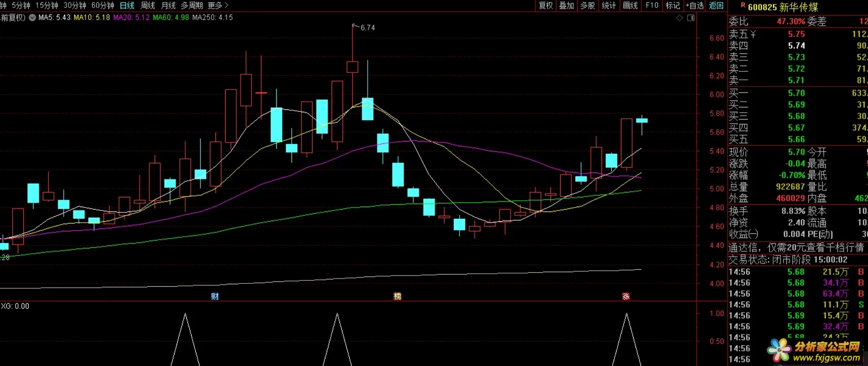Viewport: 868px width, 366px height.
Task: Open the 多周期 multi-period view
Action: (x=192, y=5)
